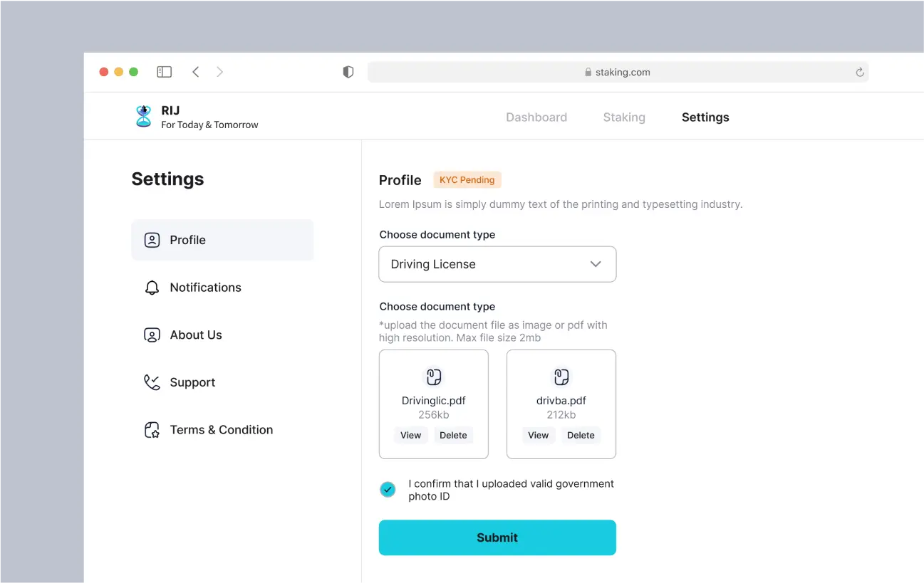Click the privacy shield icon

348,72
